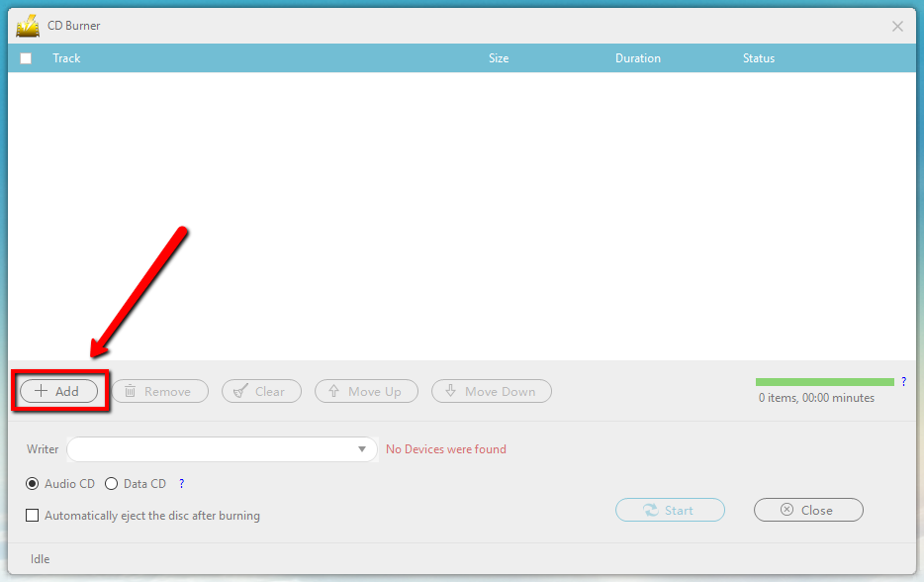Image resolution: width=924 pixels, height=582 pixels.
Task: Click the CD Burner app logo icon
Action: click(28, 26)
